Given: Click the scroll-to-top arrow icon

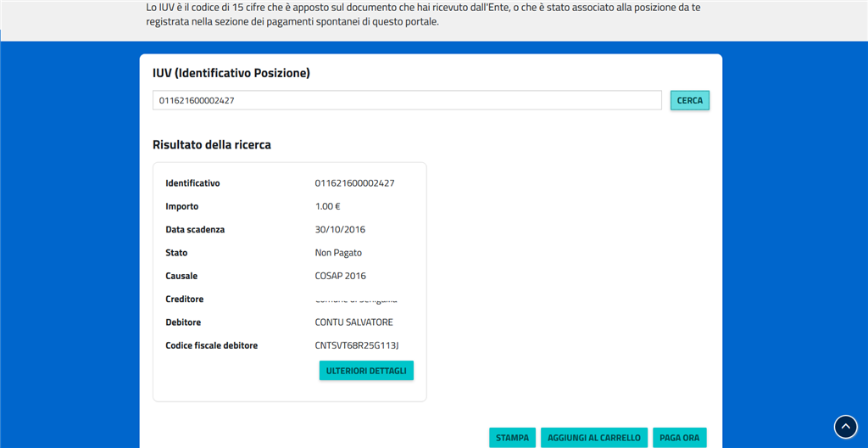Looking at the screenshot, I should pos(846,426).
